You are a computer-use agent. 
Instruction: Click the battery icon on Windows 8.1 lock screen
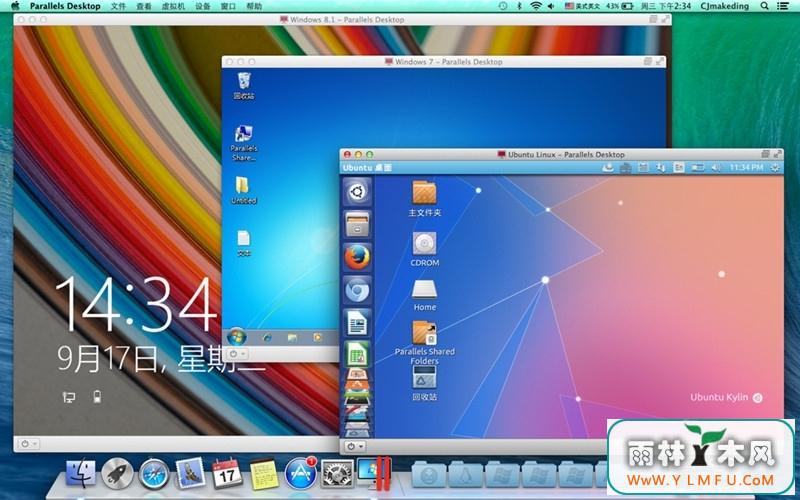[97, 396]
